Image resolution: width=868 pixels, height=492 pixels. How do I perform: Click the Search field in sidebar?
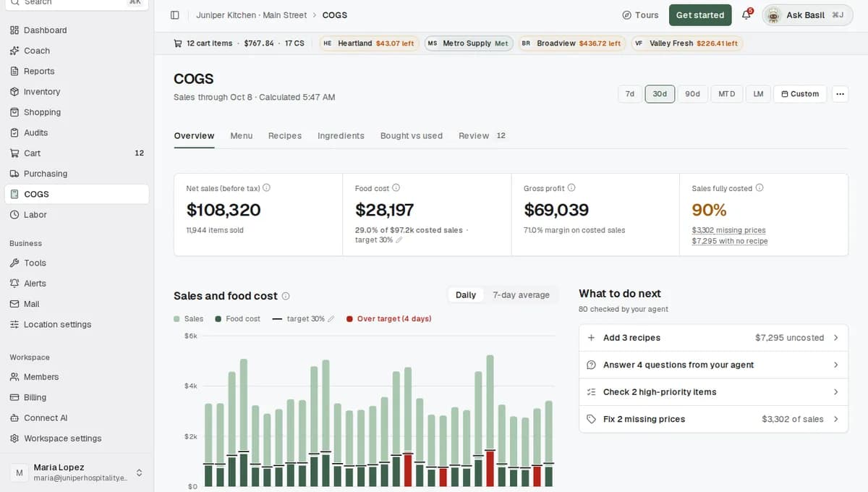[77, 4]
